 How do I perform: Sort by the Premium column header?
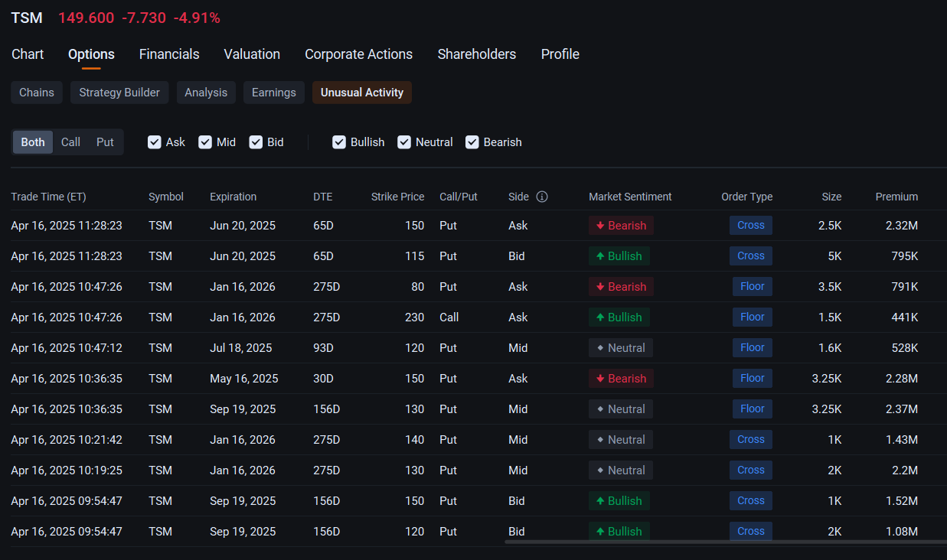[896, 197]
